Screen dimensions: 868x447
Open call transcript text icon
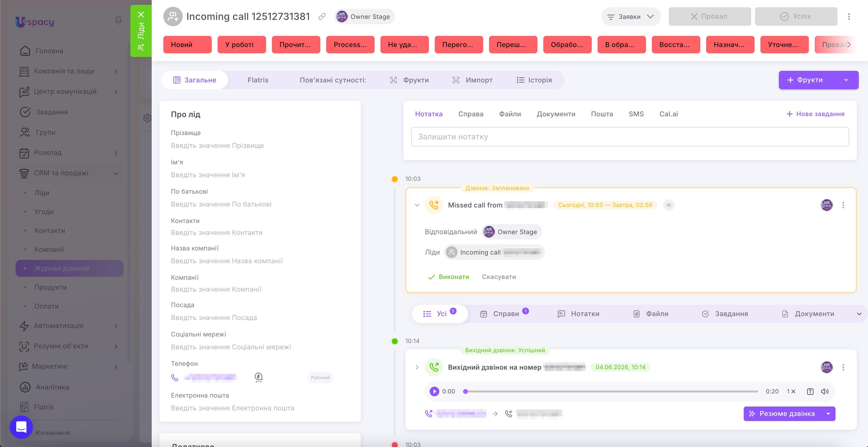(810, 391)
